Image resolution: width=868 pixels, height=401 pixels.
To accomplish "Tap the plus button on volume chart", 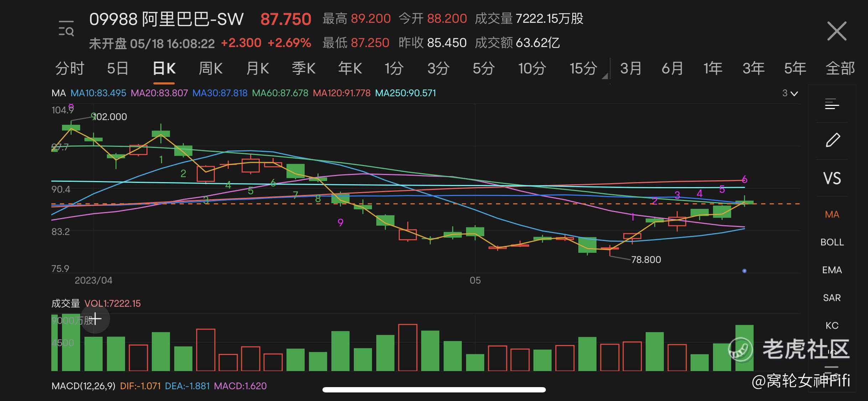I will pos(95,319).
